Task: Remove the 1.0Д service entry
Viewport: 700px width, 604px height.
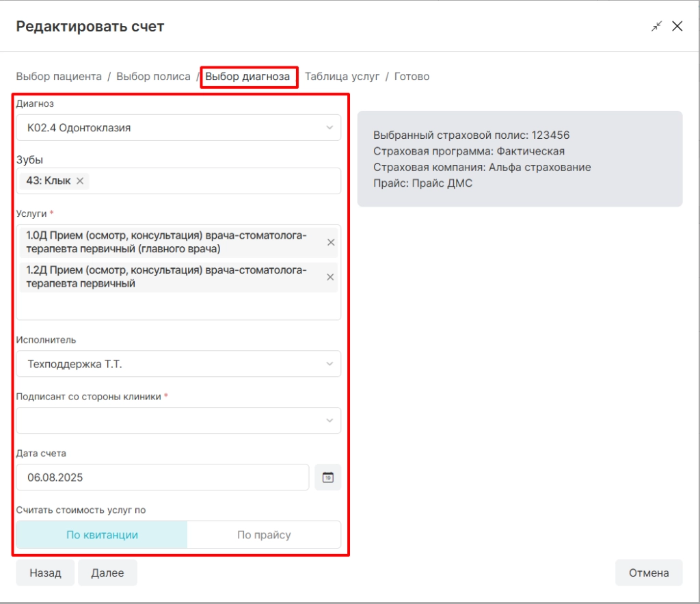Action: pyautogui.click(x=331, y=242)
